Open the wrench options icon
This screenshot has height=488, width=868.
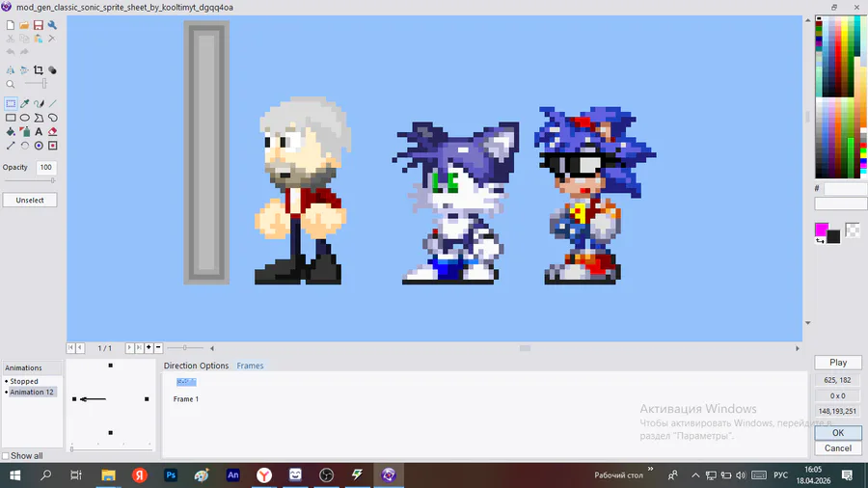tap(52, 25)
